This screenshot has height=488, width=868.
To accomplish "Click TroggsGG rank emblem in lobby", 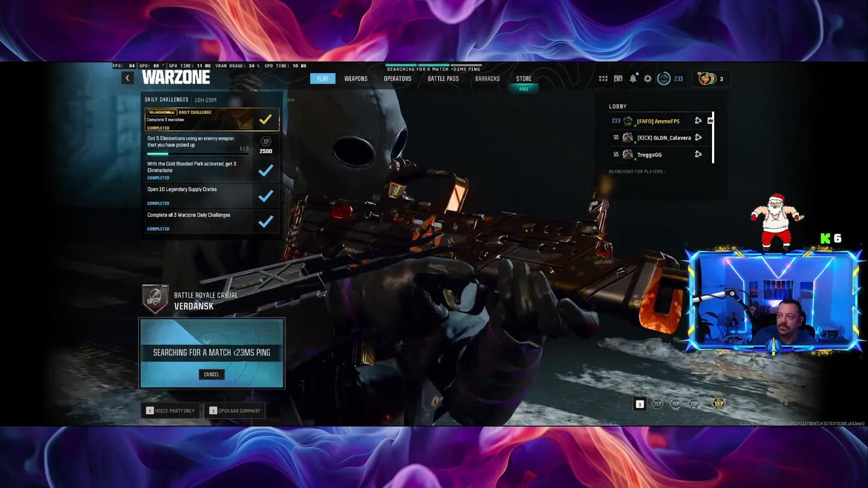I will (628, 155).
